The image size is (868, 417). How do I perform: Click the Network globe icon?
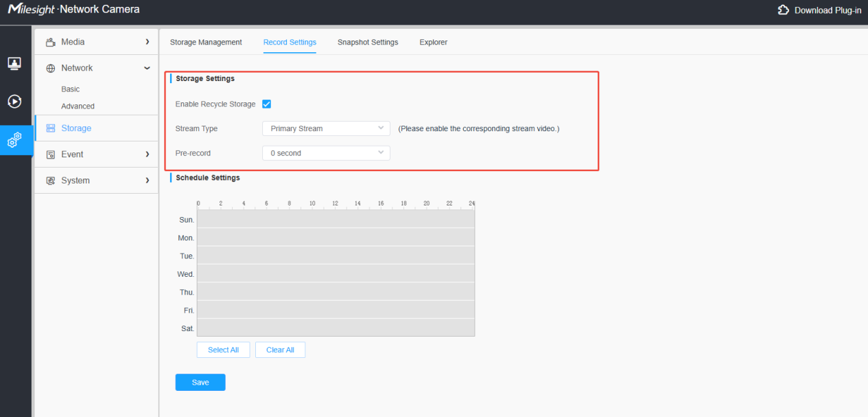pos(50,68)
